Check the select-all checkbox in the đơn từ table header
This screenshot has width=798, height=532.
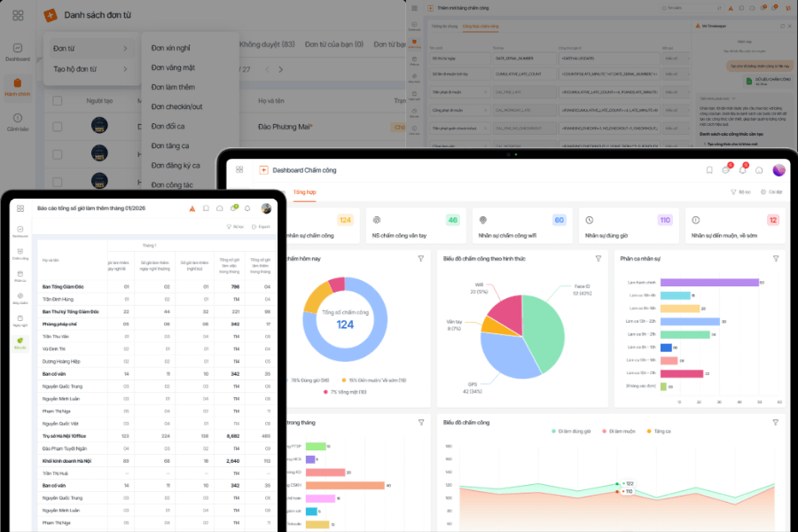coord(58,100)
